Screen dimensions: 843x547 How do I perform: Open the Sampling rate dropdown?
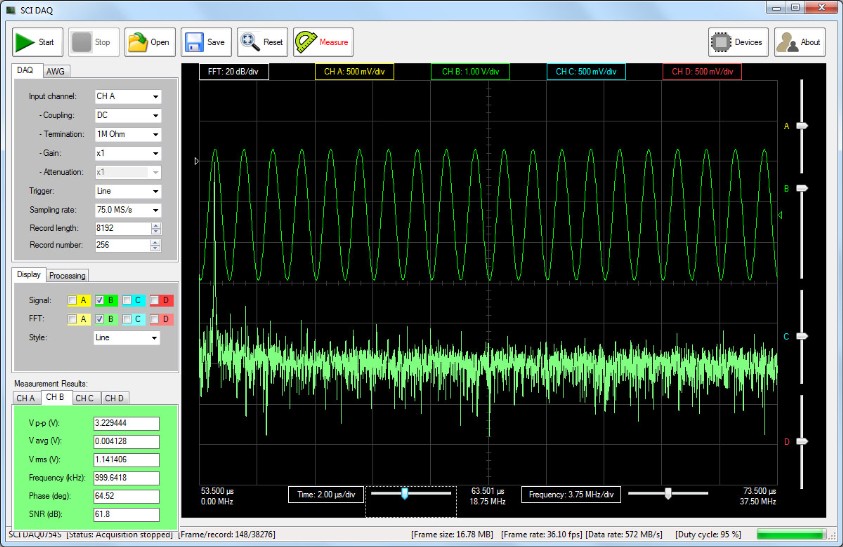[x=128, y=210]
